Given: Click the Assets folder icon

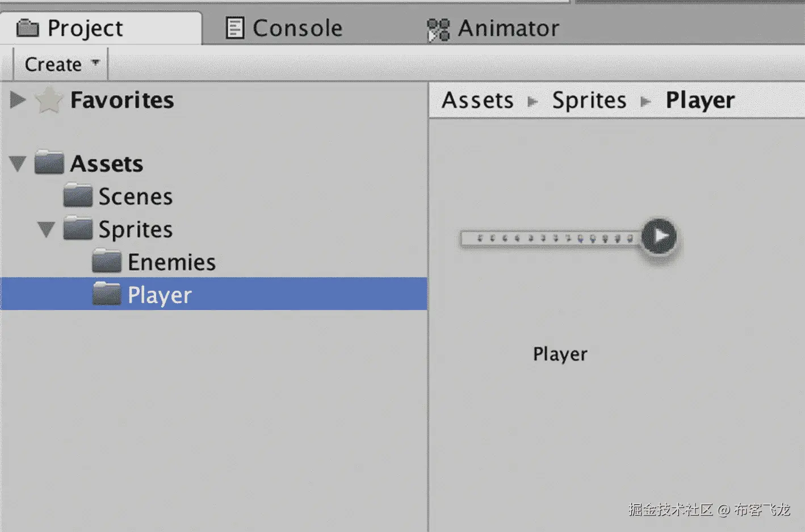Looking at the screenshot, I should [49, 163].
